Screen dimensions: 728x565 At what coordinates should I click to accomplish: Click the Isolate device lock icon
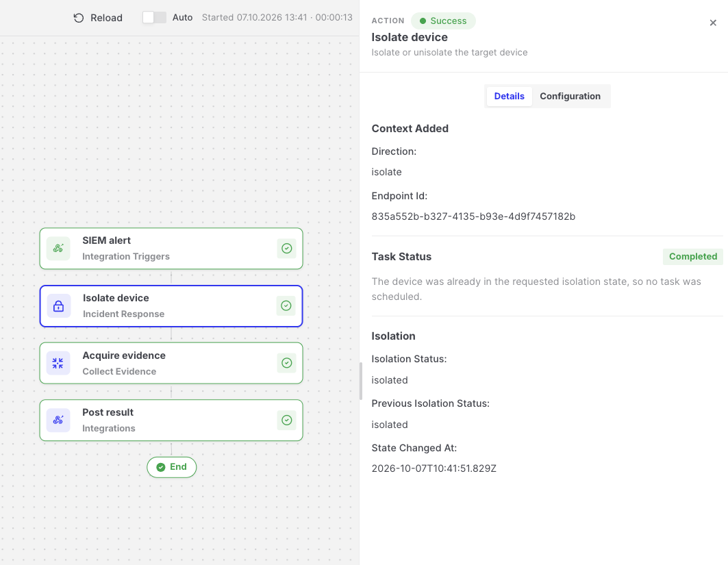click(x=58, y=306)
